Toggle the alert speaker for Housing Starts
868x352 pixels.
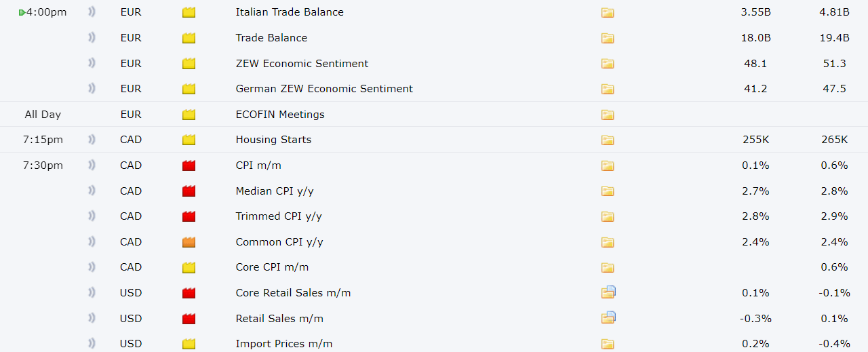tap(92, 139)
